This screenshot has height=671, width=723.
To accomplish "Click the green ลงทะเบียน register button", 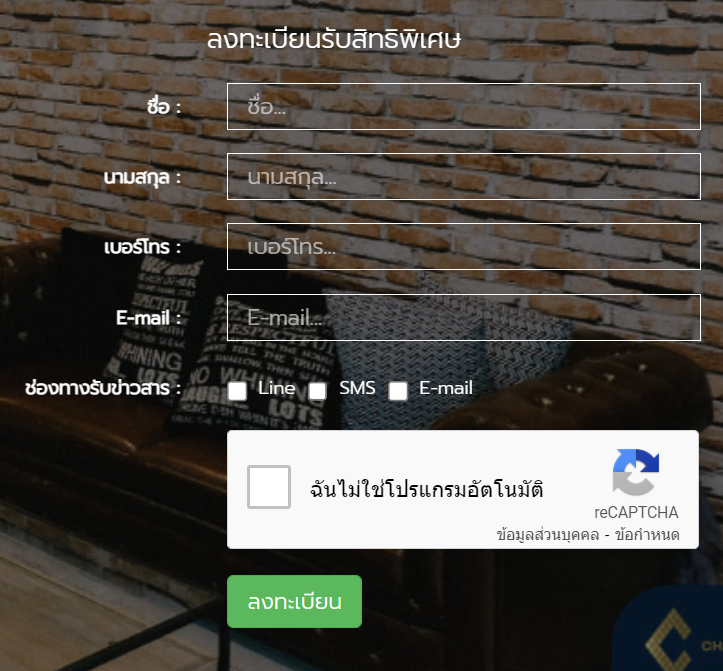I will coord(294,601).
